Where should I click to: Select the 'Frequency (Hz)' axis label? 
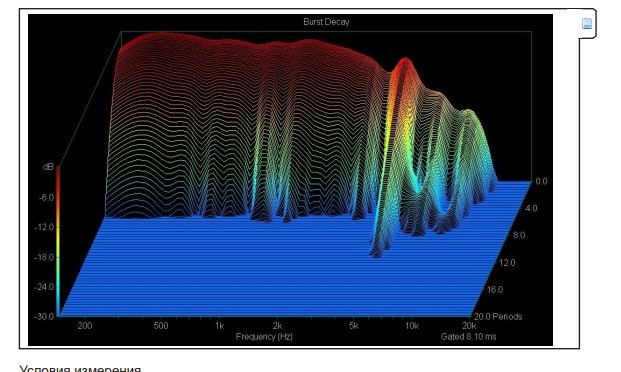264,336
